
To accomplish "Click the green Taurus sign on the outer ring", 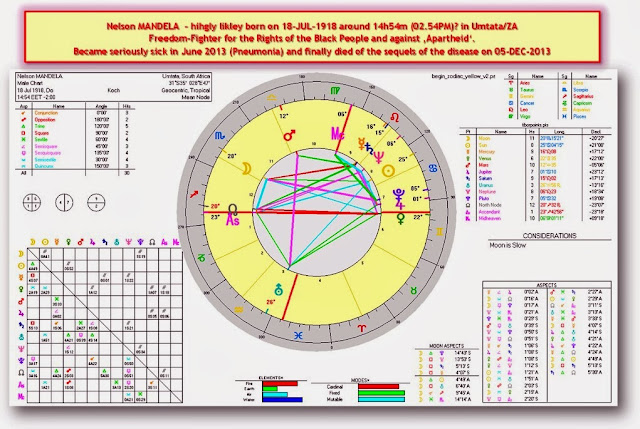I will pos(414,291).
